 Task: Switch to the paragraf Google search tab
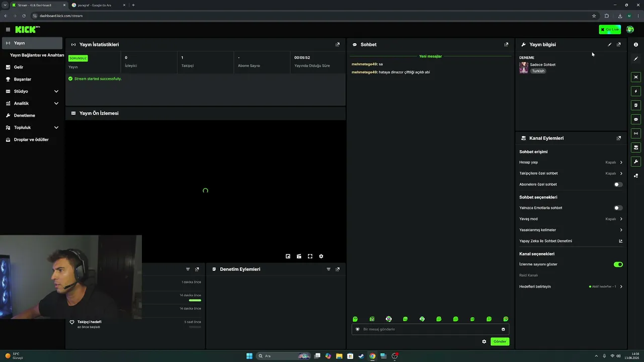[98, 5]
